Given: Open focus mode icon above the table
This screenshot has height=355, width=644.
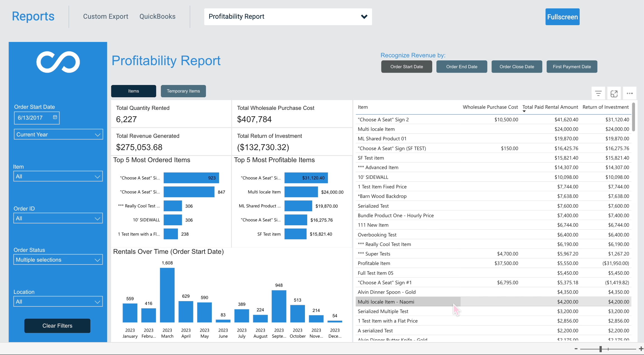Looking at the screenshot, I should (x=614, y=94).
